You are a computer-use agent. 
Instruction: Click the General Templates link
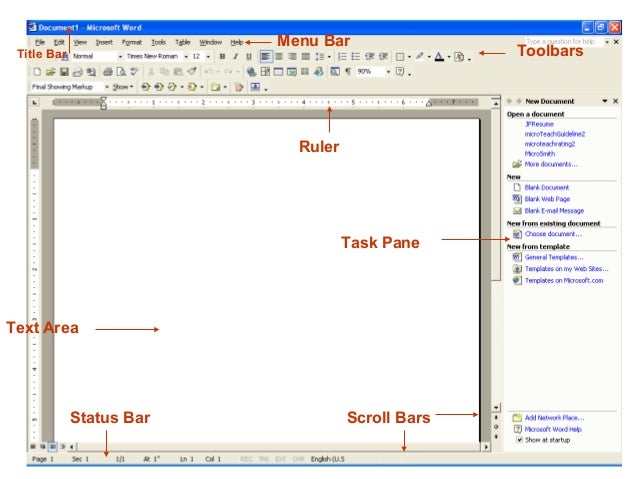[554, 257]
